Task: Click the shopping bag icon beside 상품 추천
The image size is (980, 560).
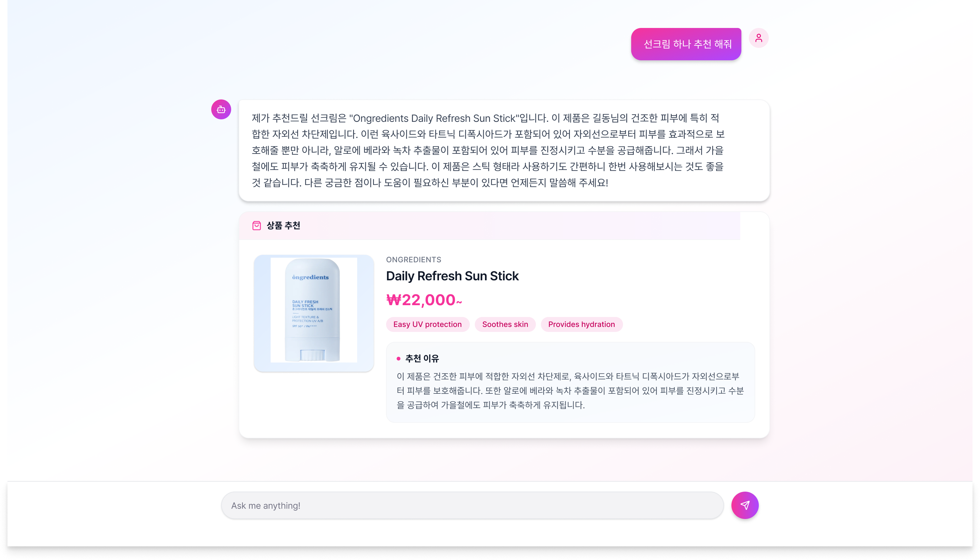Action: [x=256, y=225]
